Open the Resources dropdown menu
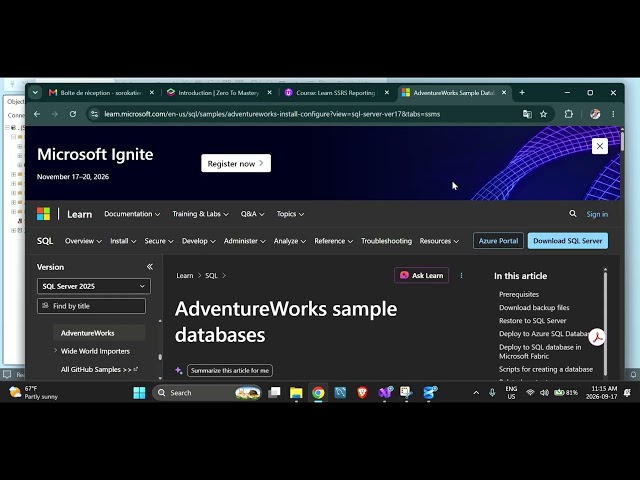The image size is (640, 480). click(439, 241)
